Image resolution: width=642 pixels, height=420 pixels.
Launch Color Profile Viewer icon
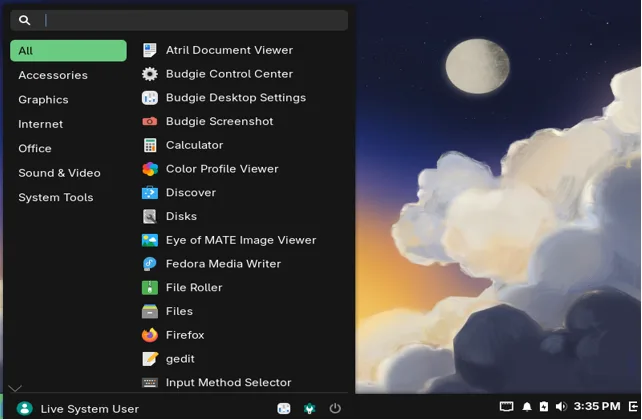[149, 169]
